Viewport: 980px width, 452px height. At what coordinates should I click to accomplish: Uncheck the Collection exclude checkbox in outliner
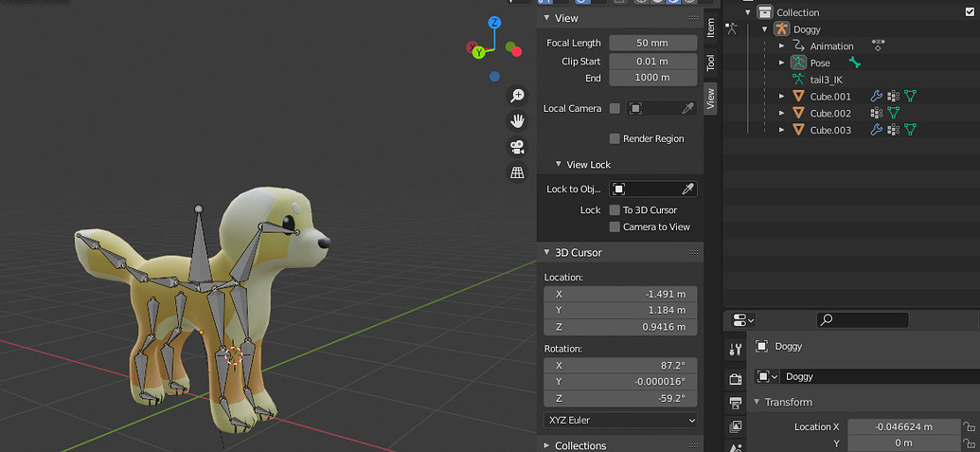(x=970, y=12)
